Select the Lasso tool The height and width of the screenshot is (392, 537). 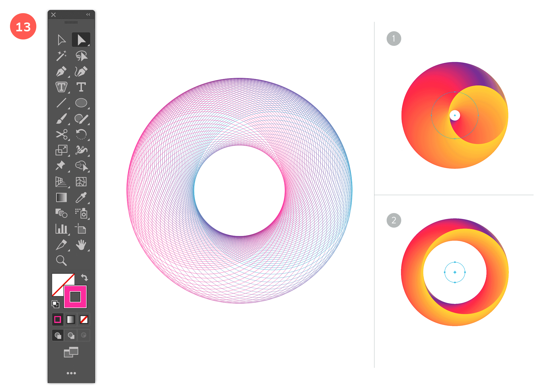(x=81, y=56)
